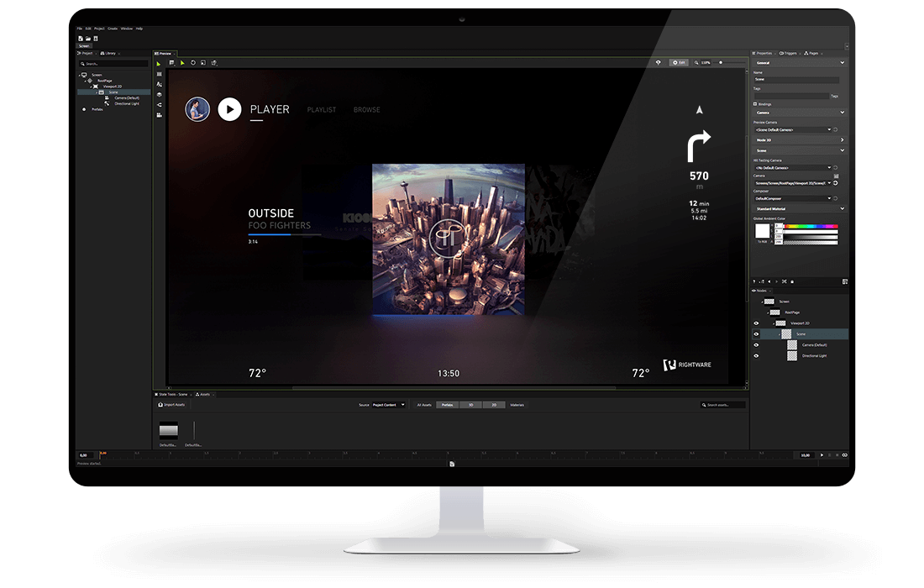Click the preview layout list icon
Screen dimensions: 924x588
point(171,62)
